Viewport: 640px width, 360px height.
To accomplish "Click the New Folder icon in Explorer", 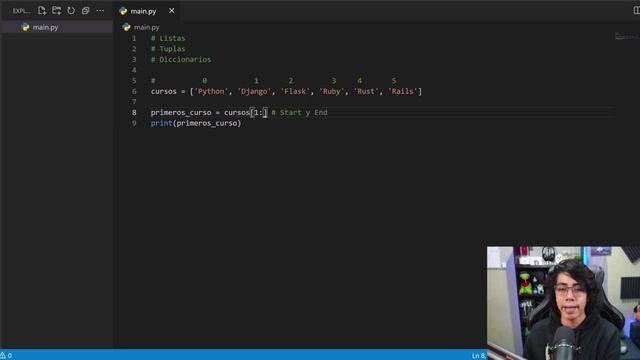I will (56, 11).
